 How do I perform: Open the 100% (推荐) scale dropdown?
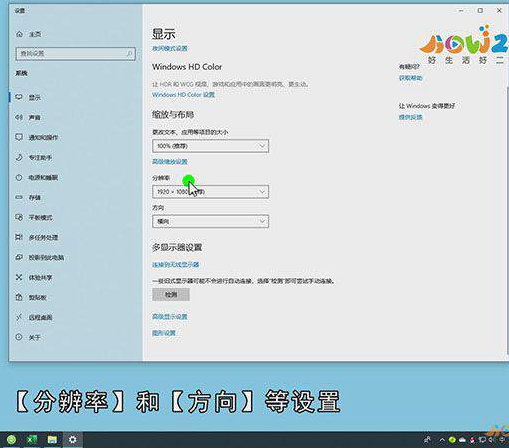pos(210,146)
